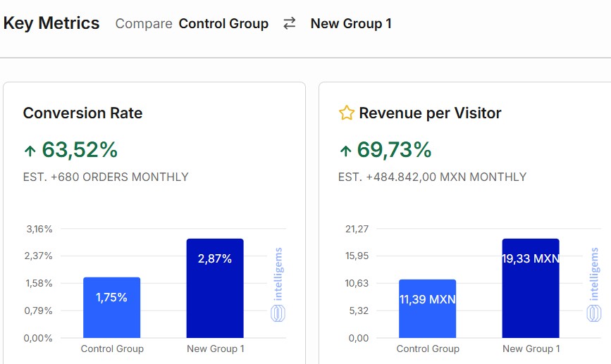Click the intelligems logo in Revenue chart

[x=593, y=284]
